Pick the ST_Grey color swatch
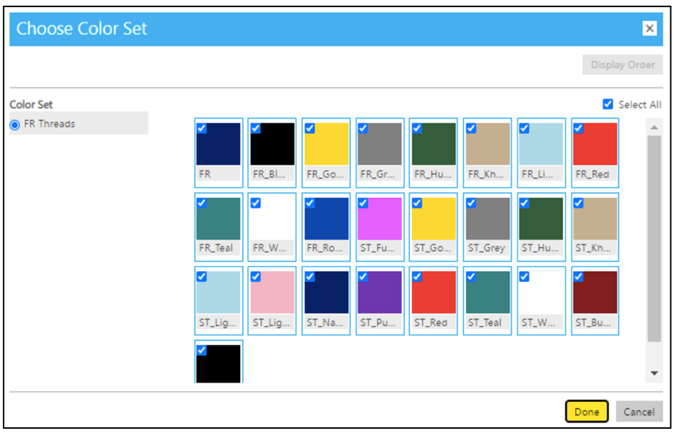The height and width of the screenshot is (433, 674). [x=487, y=218]
